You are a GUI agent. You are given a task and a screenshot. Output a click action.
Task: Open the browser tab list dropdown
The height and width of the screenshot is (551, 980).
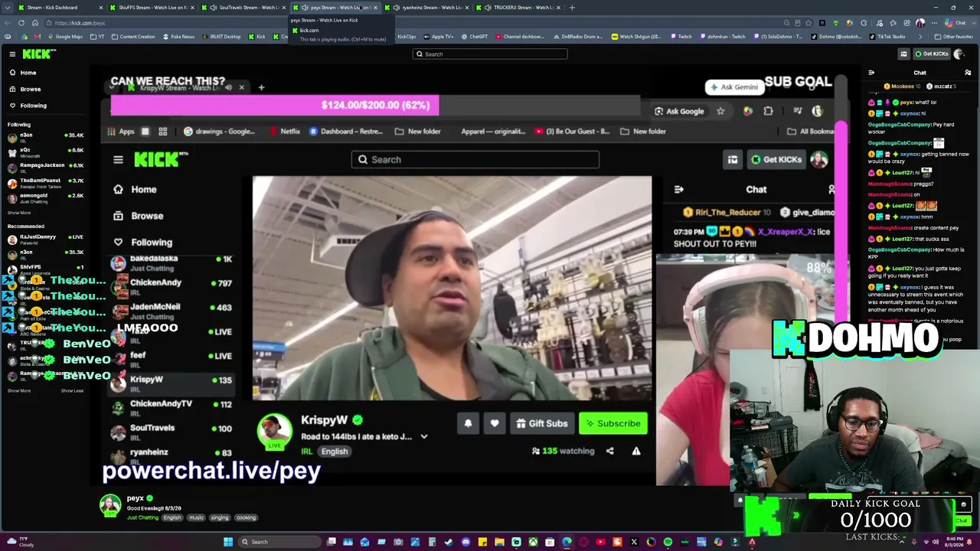tap(8, 8)
